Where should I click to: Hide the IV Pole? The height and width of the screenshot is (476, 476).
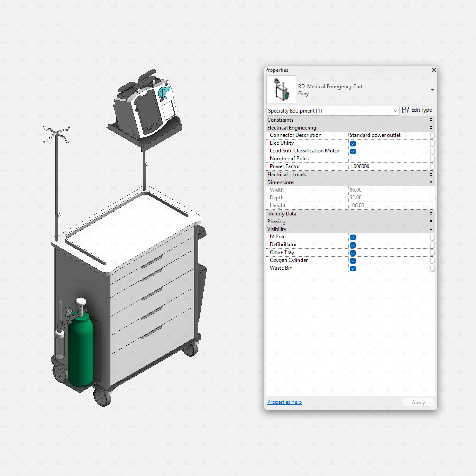point(353,237)
